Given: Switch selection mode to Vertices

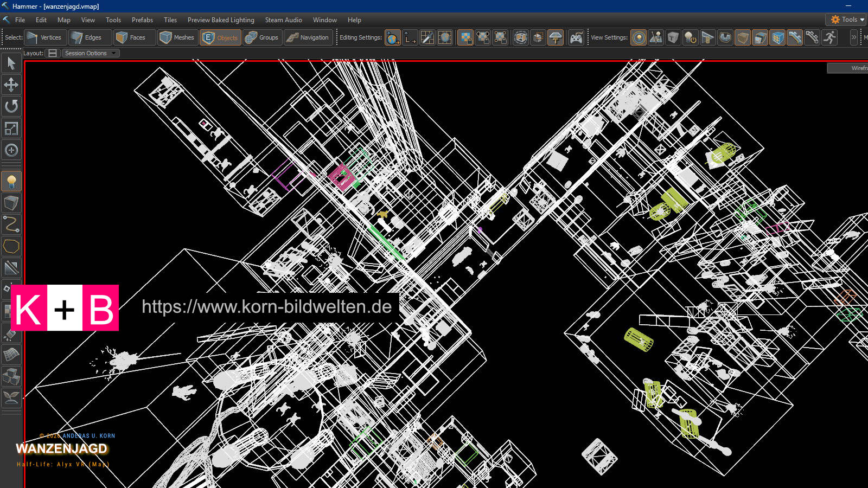Looking at the screenshot, I should [x=46, y=37].
